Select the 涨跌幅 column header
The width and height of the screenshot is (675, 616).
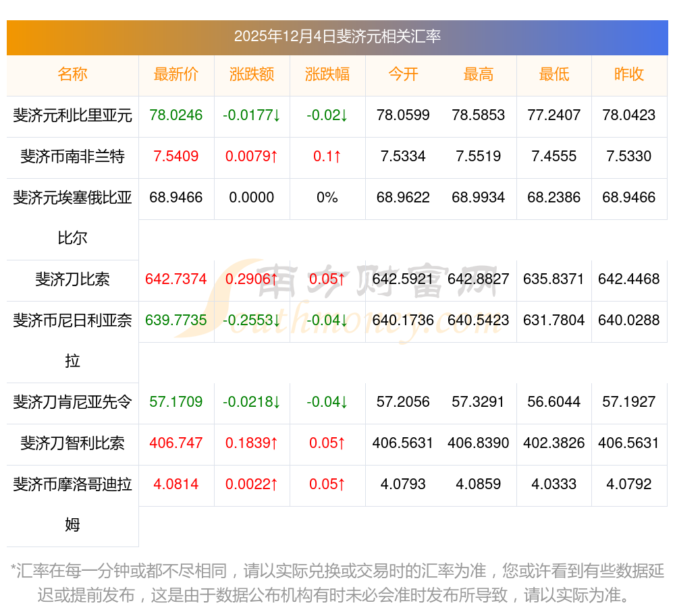tap(327, 74)
